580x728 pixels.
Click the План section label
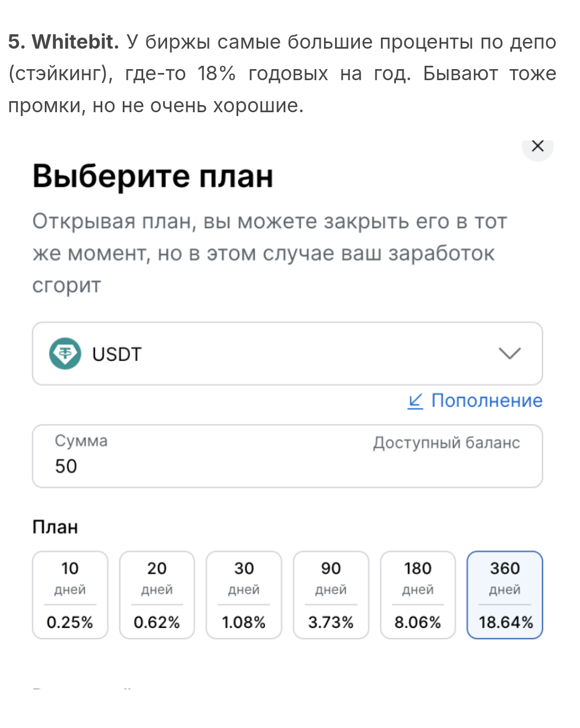[x=55, y=527]
